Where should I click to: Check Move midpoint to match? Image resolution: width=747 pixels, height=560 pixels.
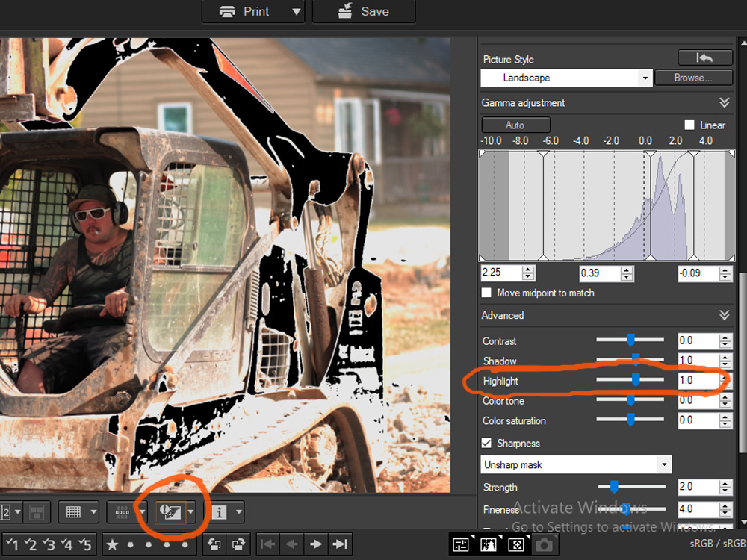486,293
